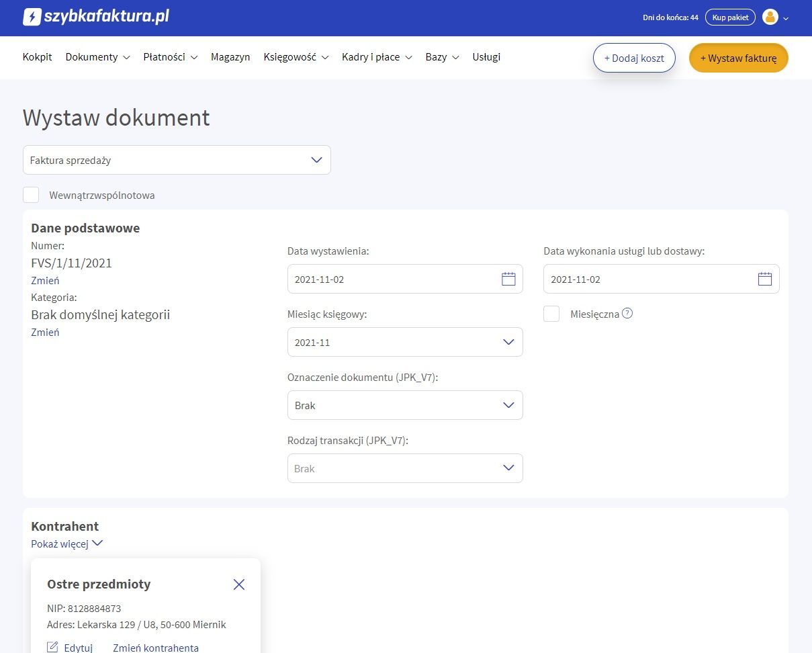The image size is (812, 653).
Task: Click the Dane podstawowe heading
Action: pos(85,228)
